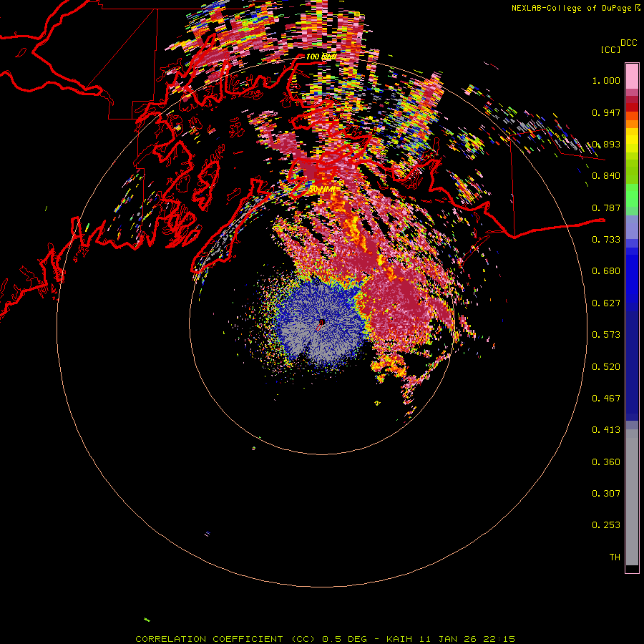Image resolution: width=644 pixels, height=644 pixels.
Task: Select the 1.000 scale value
Action: tap(606, 80)
